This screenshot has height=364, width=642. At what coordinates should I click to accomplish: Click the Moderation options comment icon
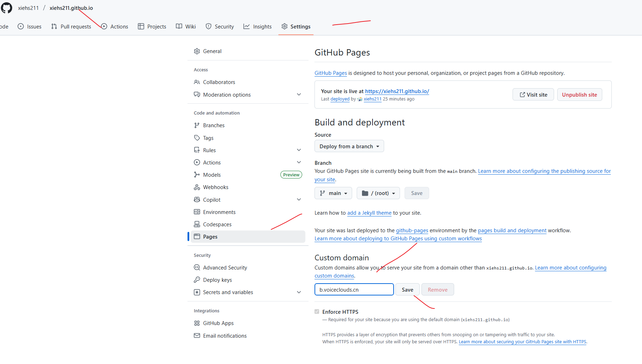pyautogui.click(x=197, y=95)
